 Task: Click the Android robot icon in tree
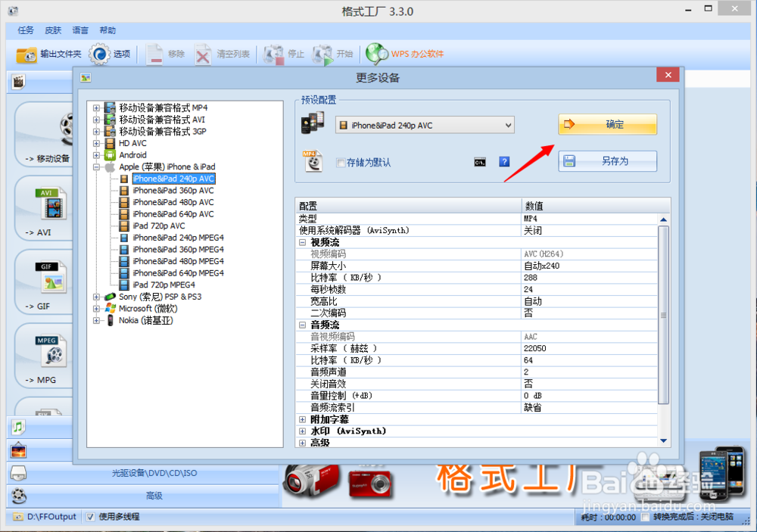[110, 155]
